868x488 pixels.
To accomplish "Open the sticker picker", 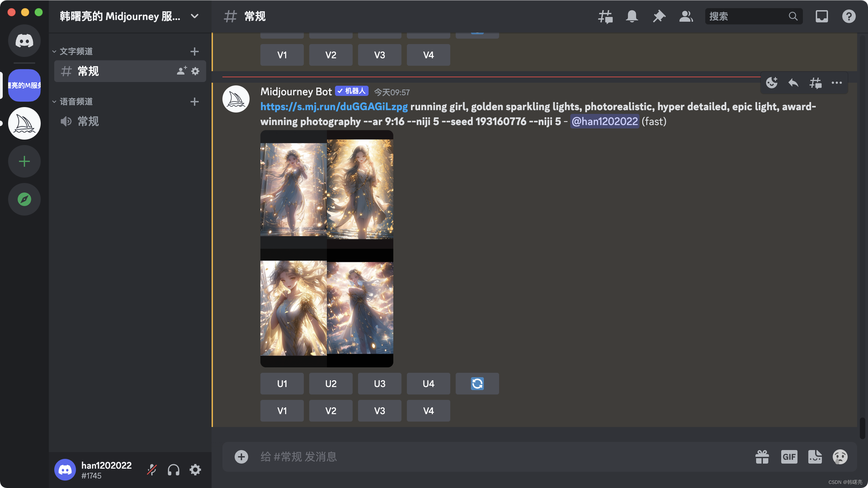I will [x=815, y=457].
